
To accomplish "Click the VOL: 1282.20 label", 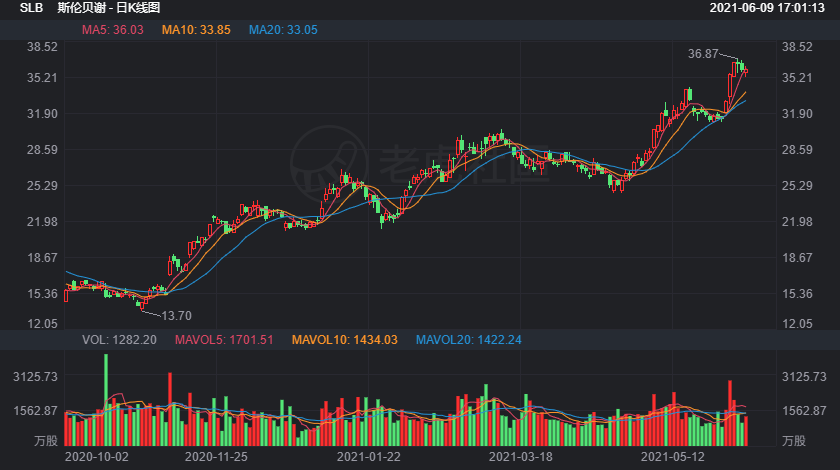I will [x=119, y=340].
